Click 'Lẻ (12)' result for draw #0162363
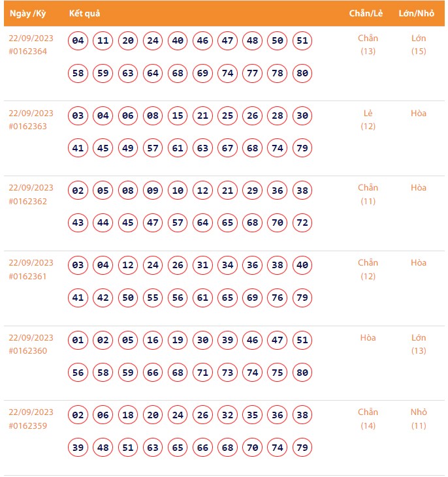 368,119
